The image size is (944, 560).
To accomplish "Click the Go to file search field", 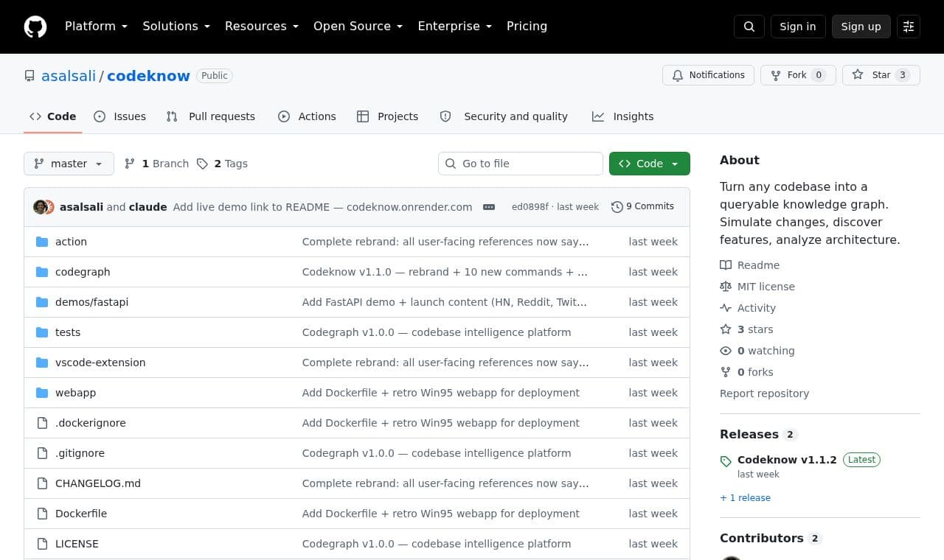I will pos(521,164).
